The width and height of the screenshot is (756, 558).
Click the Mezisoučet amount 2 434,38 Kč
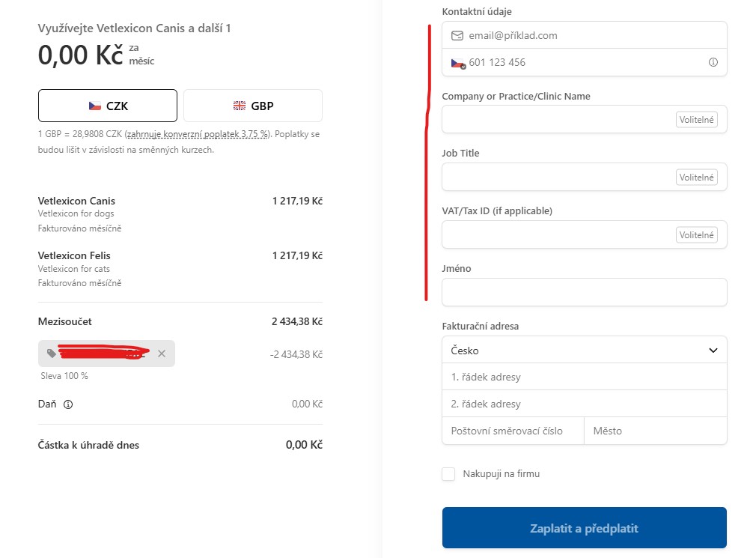[297, 321]
